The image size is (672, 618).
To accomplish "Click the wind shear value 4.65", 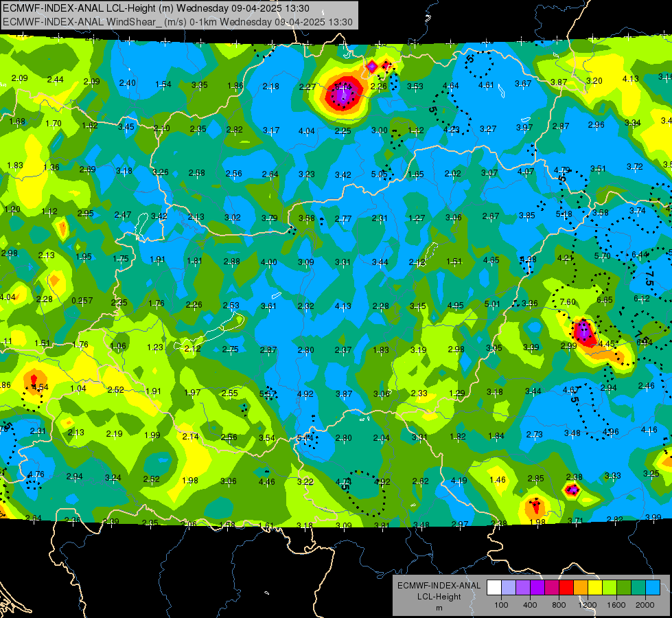I will [x=491, y=260].
